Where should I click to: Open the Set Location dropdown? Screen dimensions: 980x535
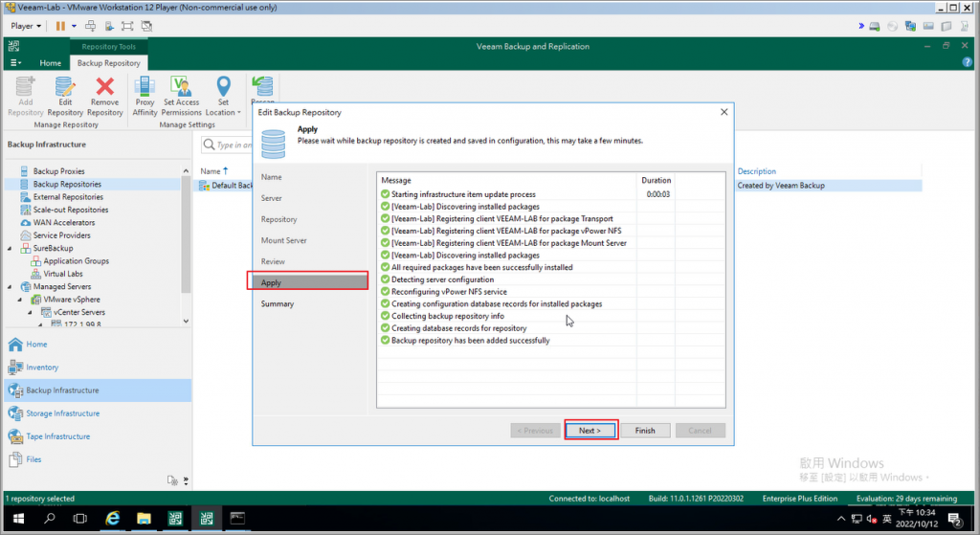click(x=223, y=96)
